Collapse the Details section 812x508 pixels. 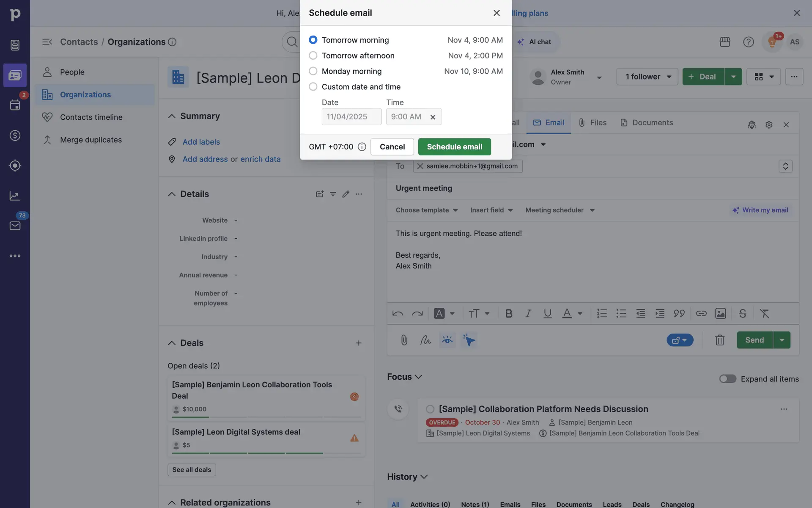172,194
